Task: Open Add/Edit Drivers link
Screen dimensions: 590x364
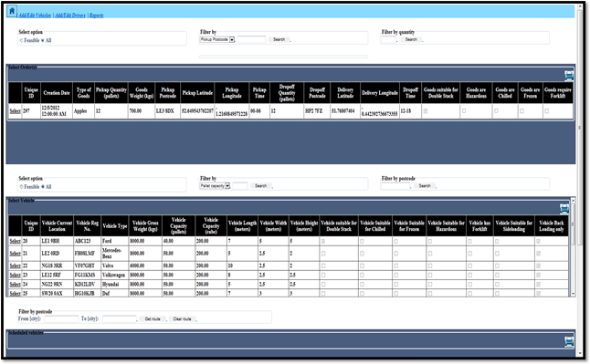Action: click(70, 16)
